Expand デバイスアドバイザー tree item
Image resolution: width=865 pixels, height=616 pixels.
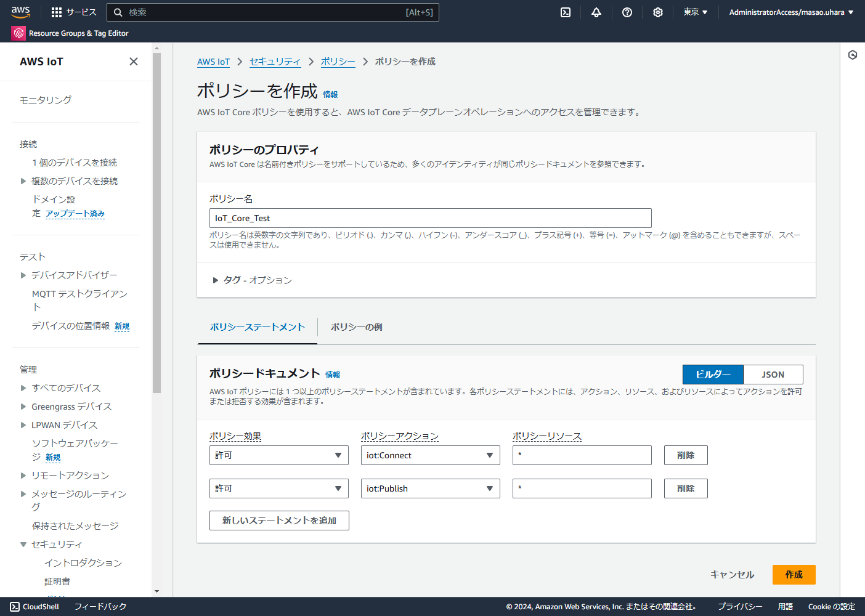tap(23, 275)
